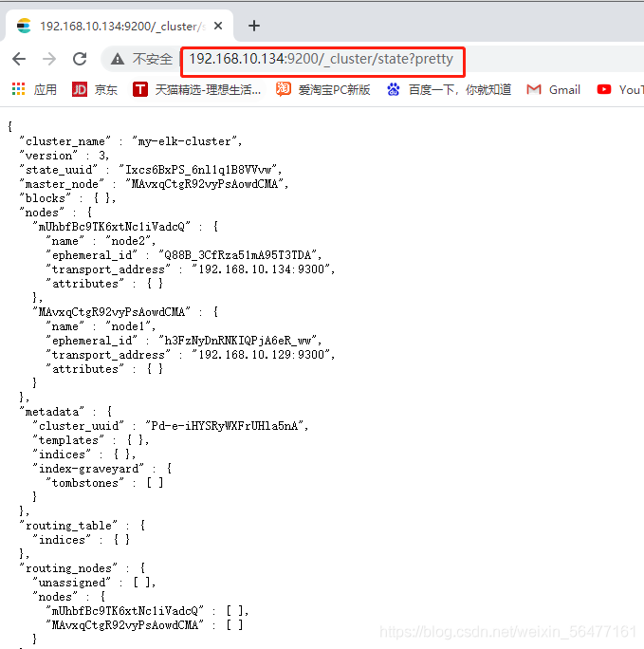Click node ID "mUhbfBc9TK6xtNc1iVadcQ" under nodes
The width and height of the screenshot is (644, 649).
click(x=111, y=227)
